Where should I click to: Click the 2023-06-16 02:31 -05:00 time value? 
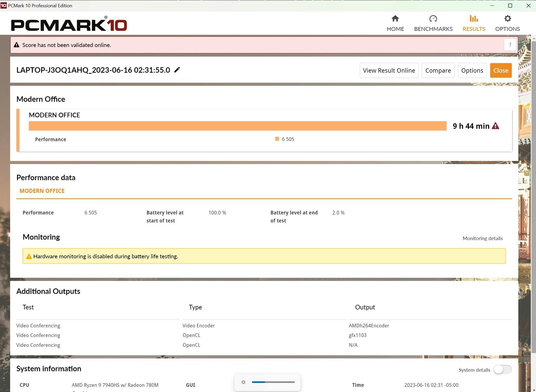(x=431, y=385)
